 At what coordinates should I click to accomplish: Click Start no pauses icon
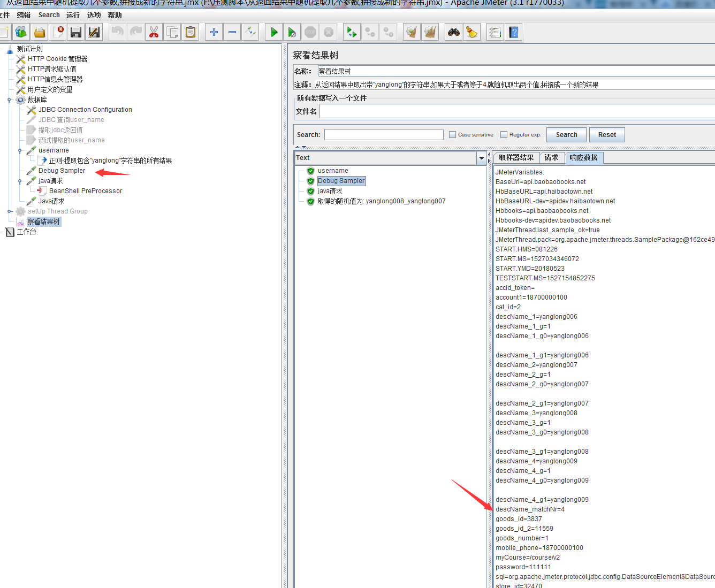pyautogui.click(x=292, y=32)
